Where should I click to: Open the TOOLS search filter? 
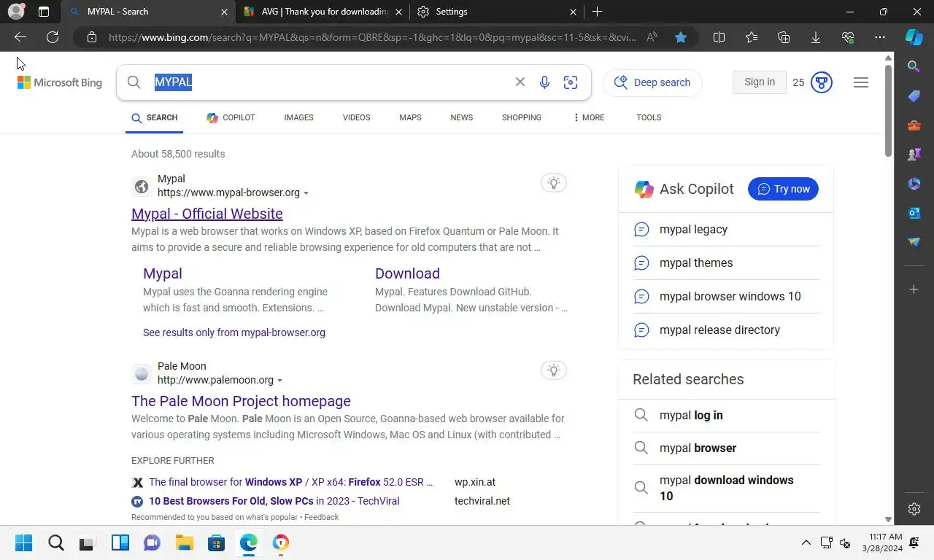tap(649, 117)
